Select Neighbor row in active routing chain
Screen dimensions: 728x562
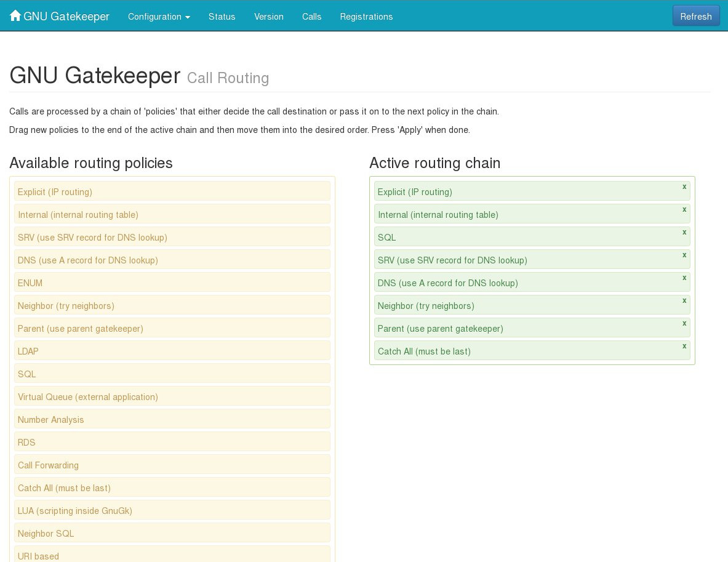532,305
